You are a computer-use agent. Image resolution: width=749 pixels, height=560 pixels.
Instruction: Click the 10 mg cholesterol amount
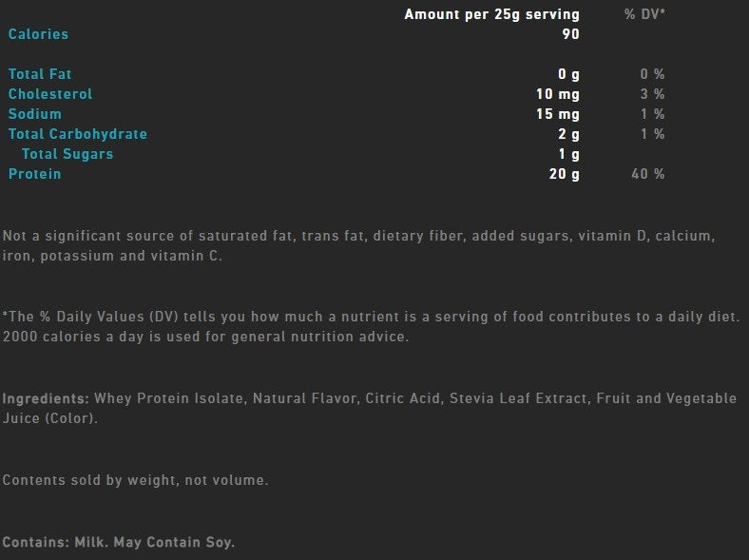[558, 94]
